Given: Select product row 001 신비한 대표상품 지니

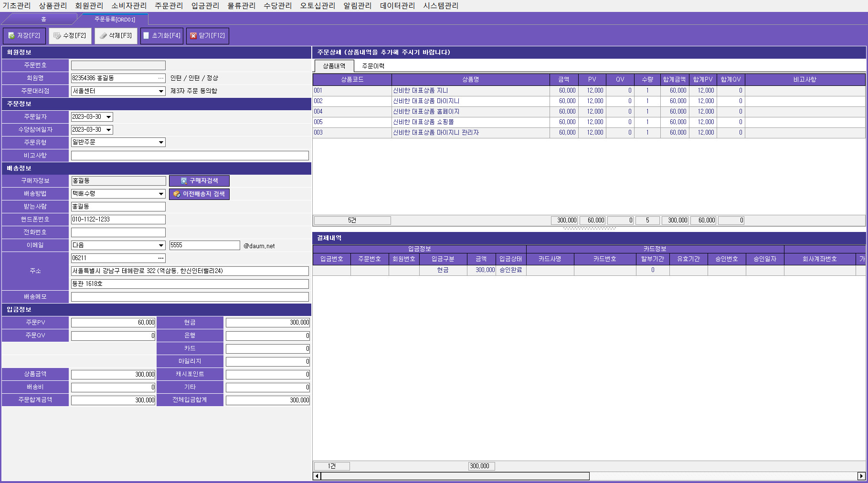Looking at the screenshot, I should pyautogui.click(x=589, y=91).
